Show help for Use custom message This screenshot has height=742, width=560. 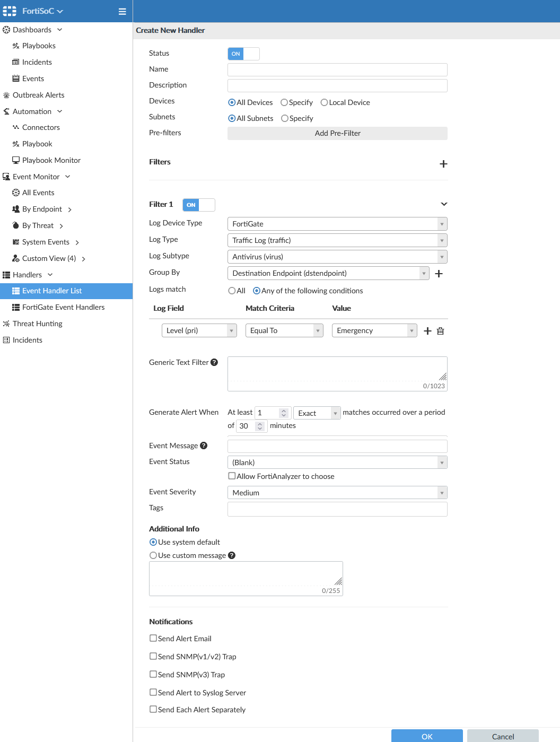(x=232, y=555)
